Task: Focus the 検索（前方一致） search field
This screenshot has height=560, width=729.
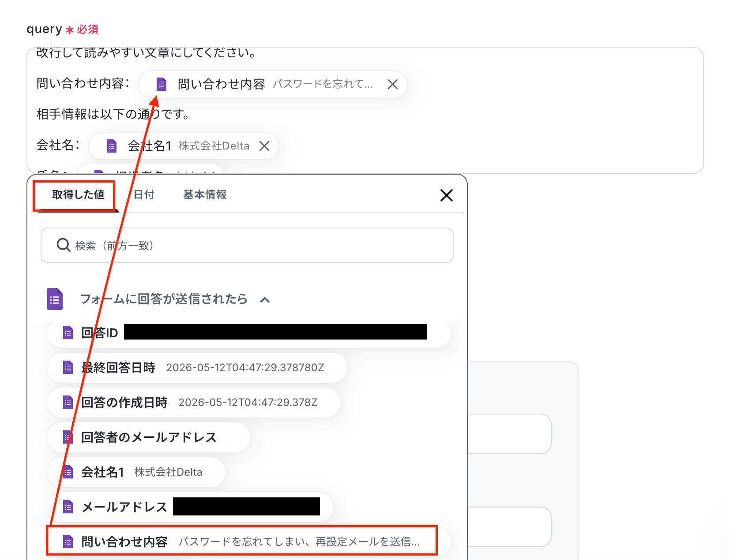Action: coord(247,245)
